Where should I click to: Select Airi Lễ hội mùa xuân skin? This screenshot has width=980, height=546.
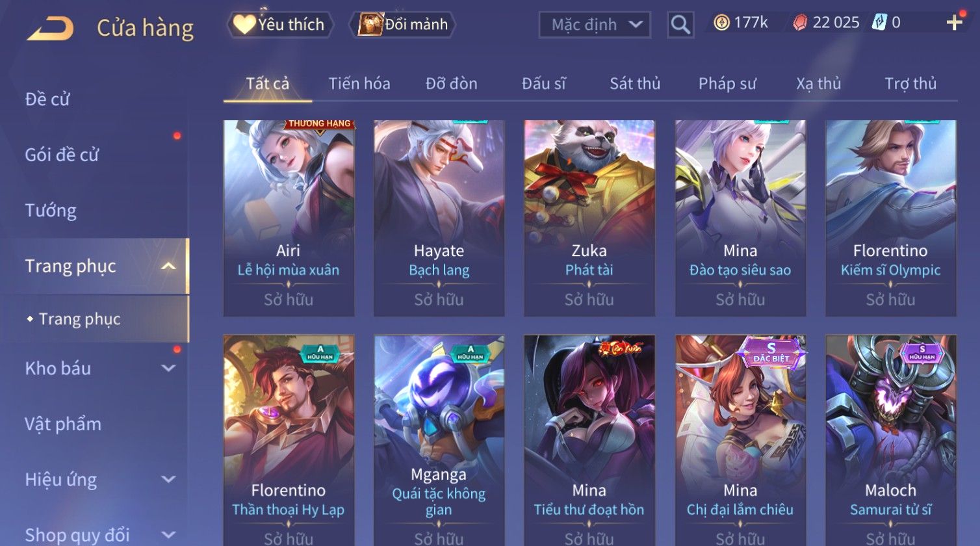[x=289, y=218]
